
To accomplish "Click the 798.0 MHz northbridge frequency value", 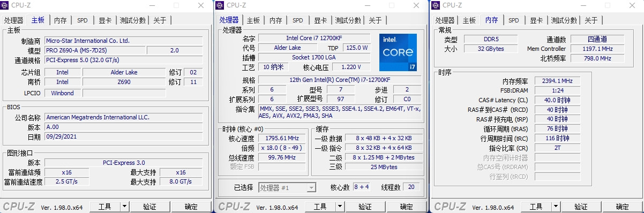I will point(597,58).
